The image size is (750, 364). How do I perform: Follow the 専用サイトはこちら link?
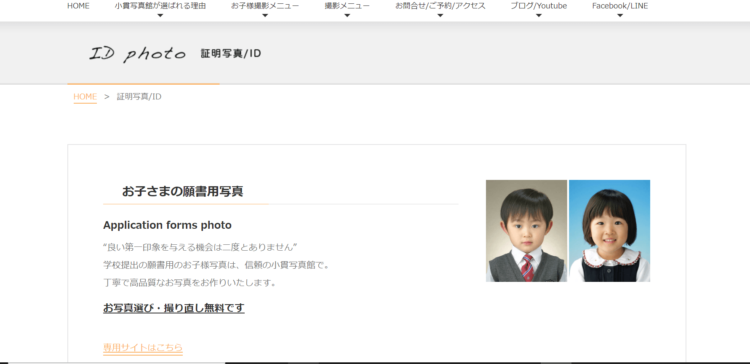[x=143, y=348]
